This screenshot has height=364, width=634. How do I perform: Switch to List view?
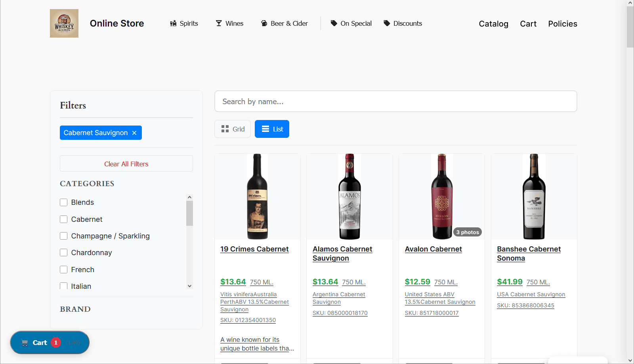[x=272, y=129]
